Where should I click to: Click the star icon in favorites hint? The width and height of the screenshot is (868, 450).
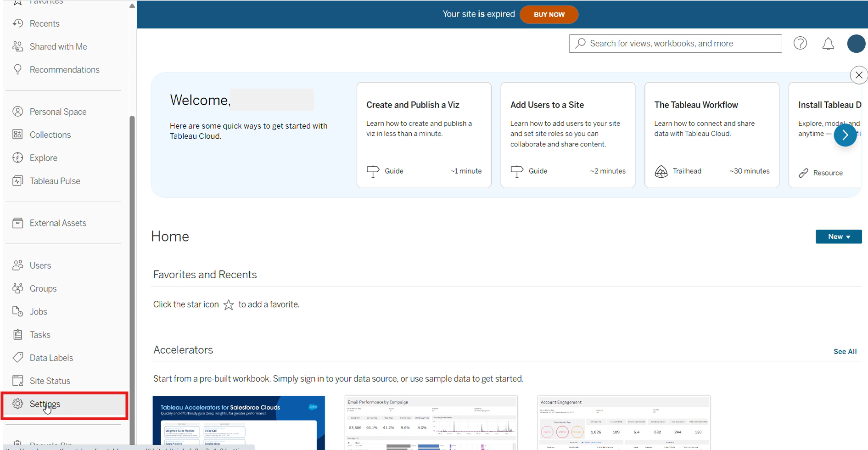pos(229,305)
